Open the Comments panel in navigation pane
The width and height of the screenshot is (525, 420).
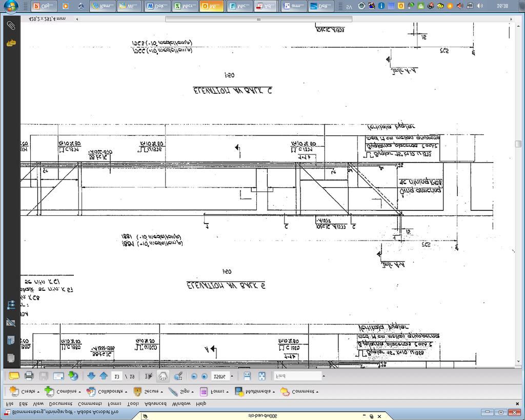point(11,43)
